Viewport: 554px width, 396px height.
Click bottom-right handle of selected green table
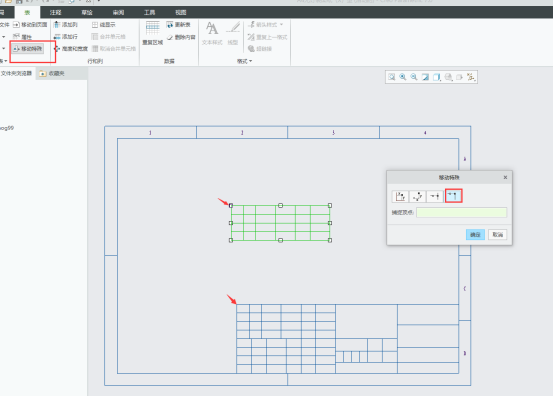point(330,240)
